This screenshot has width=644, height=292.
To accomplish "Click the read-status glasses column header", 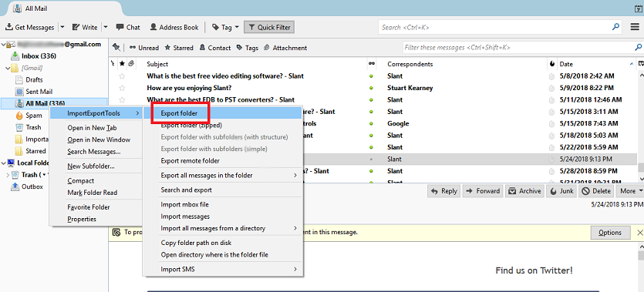I will tap(372, 64).
